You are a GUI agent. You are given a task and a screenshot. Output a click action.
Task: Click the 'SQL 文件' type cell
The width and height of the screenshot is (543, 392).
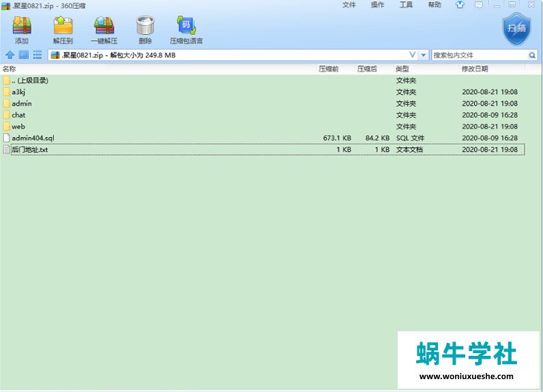(x=410, y=138)
